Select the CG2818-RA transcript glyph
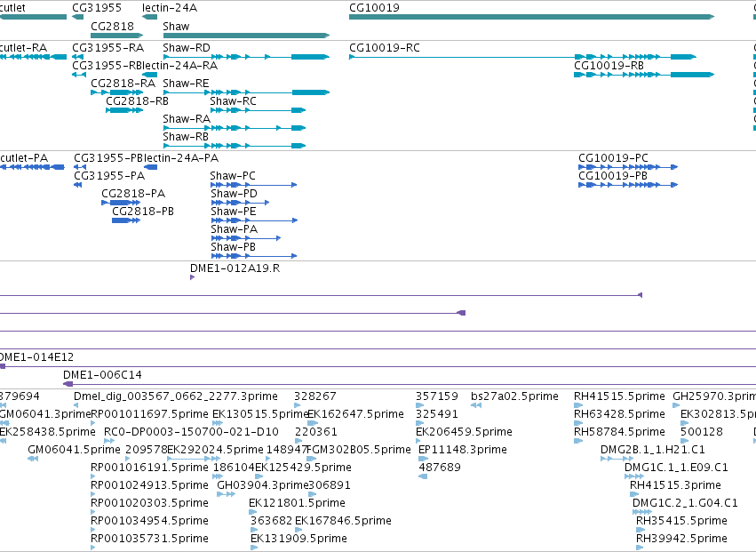This screenshot has height=552, width=756. point(117,92)
